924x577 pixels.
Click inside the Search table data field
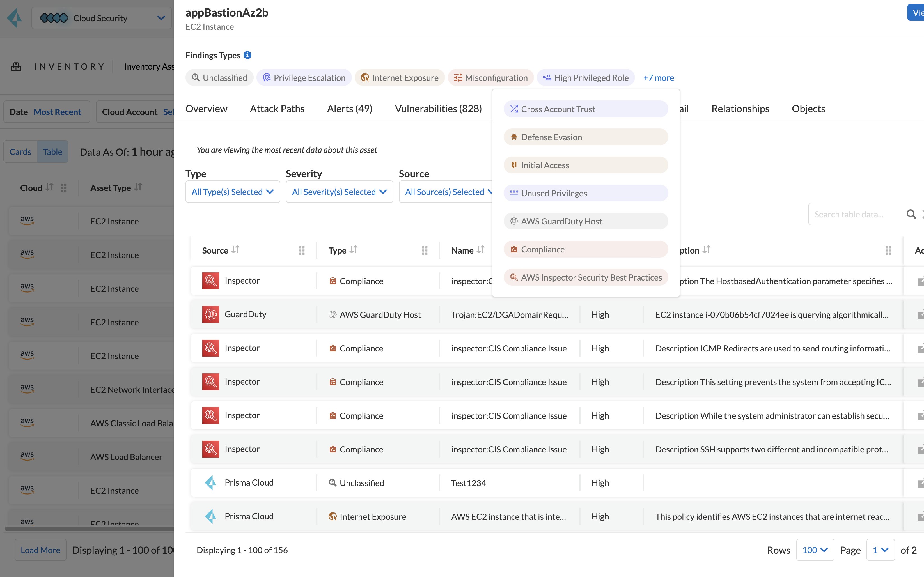point(855,214)
